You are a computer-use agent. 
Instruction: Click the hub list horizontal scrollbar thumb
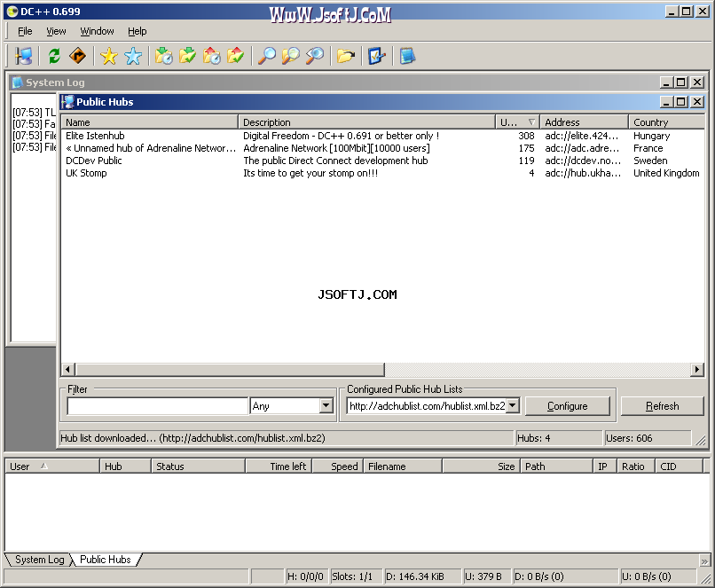click(x=231, y=369)
